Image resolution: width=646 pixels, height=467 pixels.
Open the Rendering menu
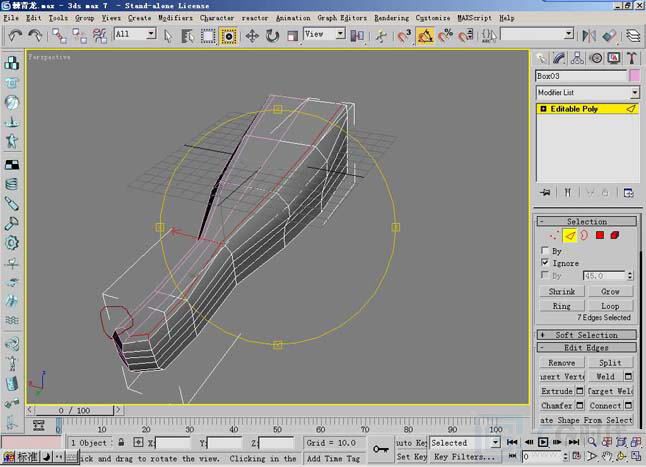[391, 18]
